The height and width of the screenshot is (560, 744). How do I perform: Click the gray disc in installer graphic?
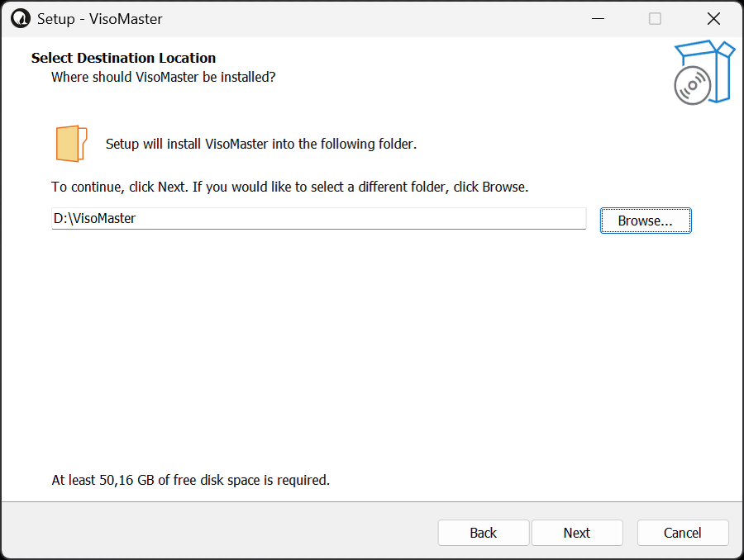click(692, 85)
